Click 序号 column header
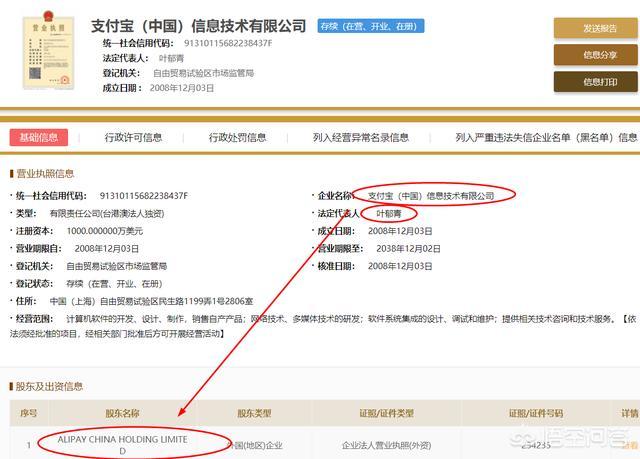The height and width of the screenshot is (459, 640). tap(29, 413)
